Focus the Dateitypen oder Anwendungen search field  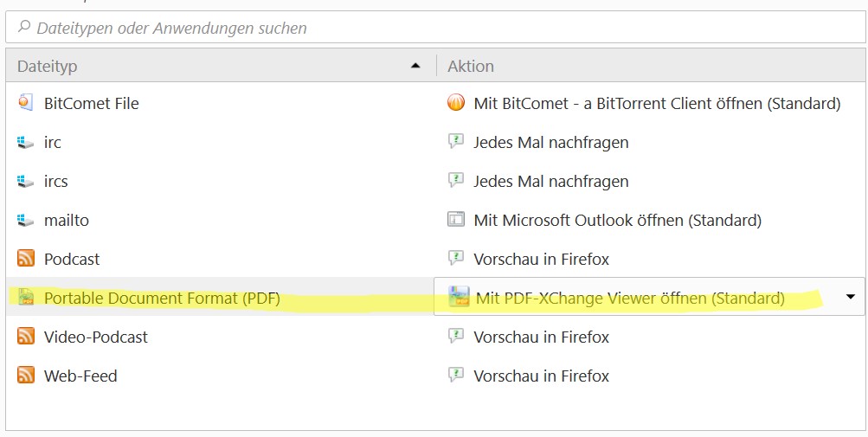point(433,29)
